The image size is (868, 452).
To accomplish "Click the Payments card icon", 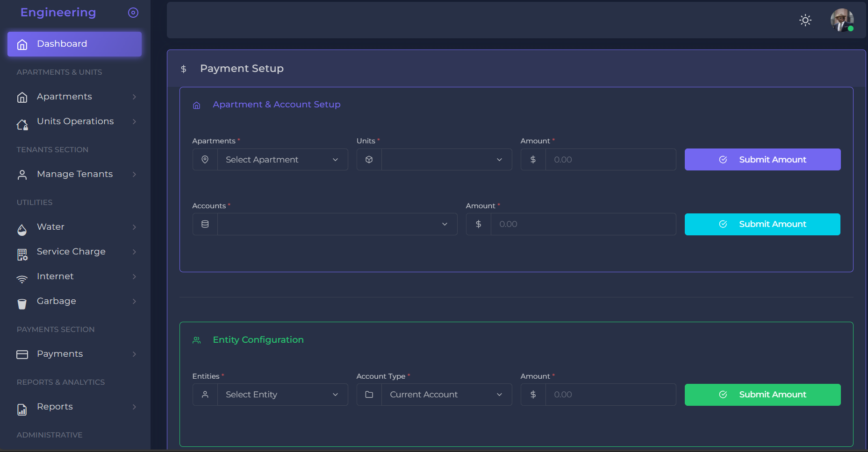I will coord(22,354).
